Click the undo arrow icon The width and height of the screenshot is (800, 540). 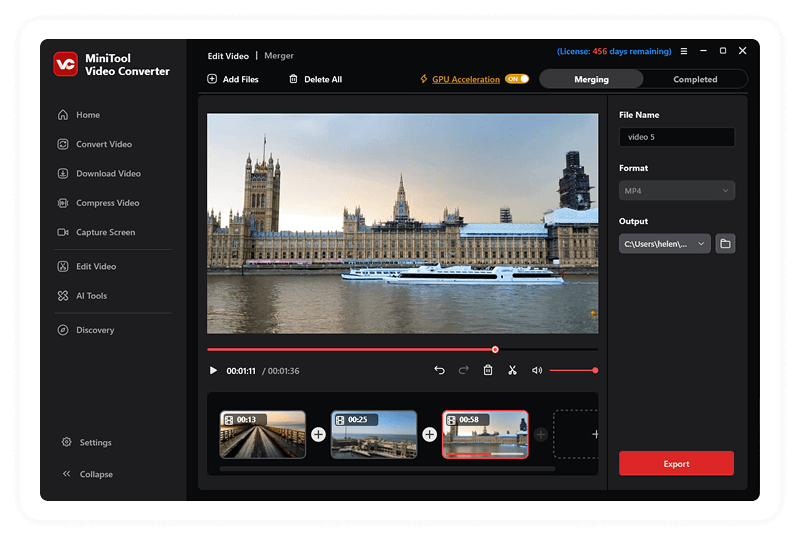(x=439, y=371)
